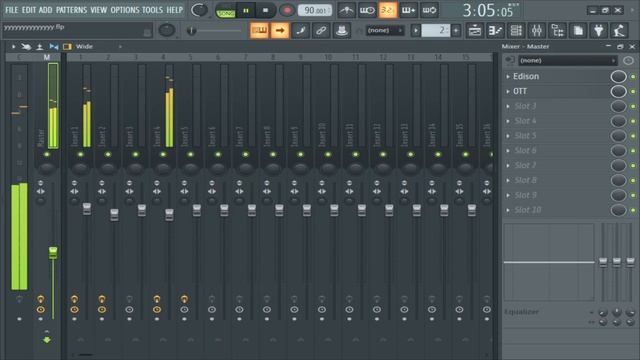Click the hand multi-touch icon in mixer
The image size is (640, 360).
26,47
